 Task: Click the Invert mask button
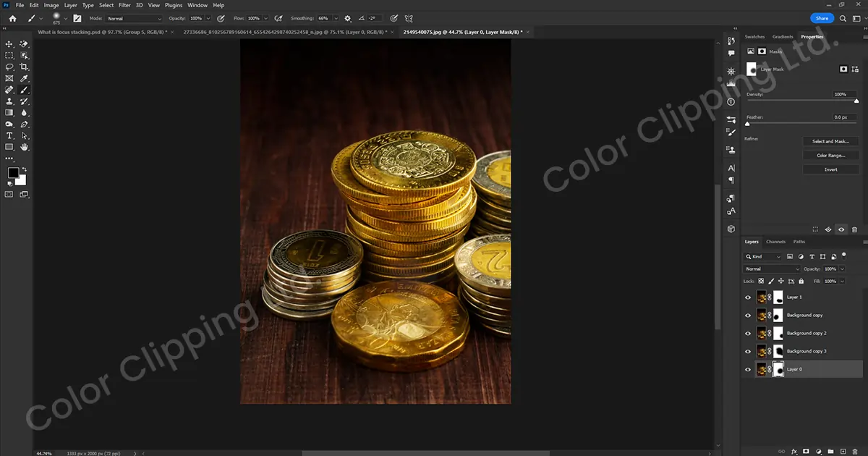[x=830, y=169]
